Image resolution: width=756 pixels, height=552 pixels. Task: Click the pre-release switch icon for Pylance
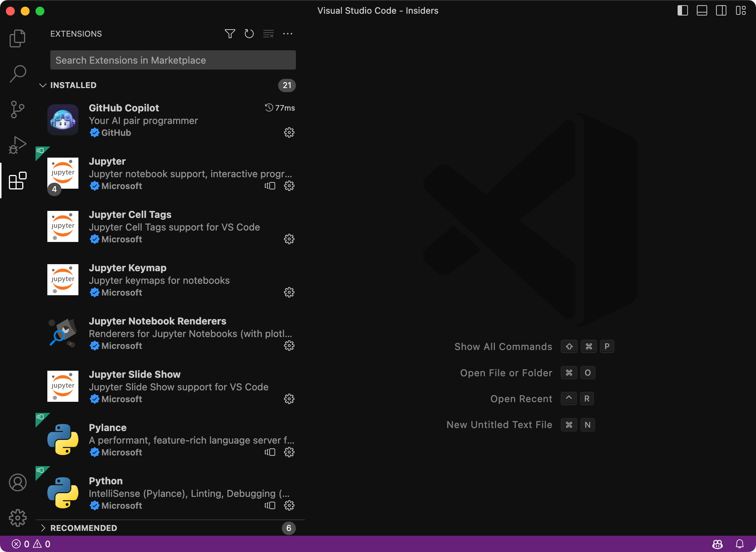(x=270, y=452)
